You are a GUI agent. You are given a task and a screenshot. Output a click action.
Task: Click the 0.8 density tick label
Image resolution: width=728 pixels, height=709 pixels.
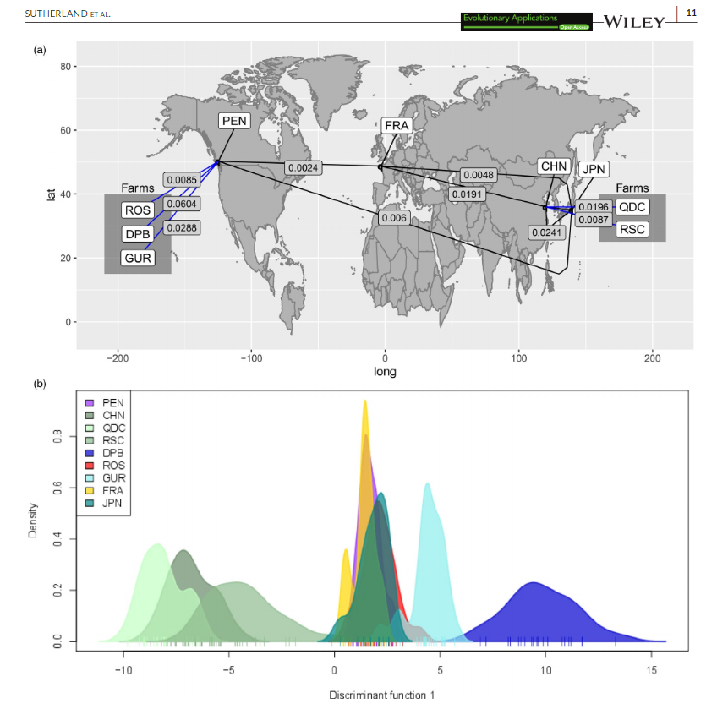click(x=57, y=436)
